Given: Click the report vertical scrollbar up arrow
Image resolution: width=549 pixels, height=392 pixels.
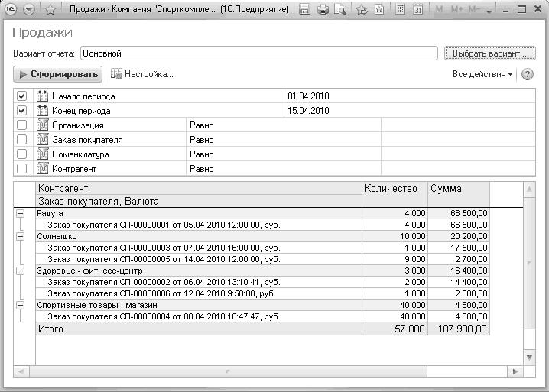Looking at the screenshot, I should 529,190.
